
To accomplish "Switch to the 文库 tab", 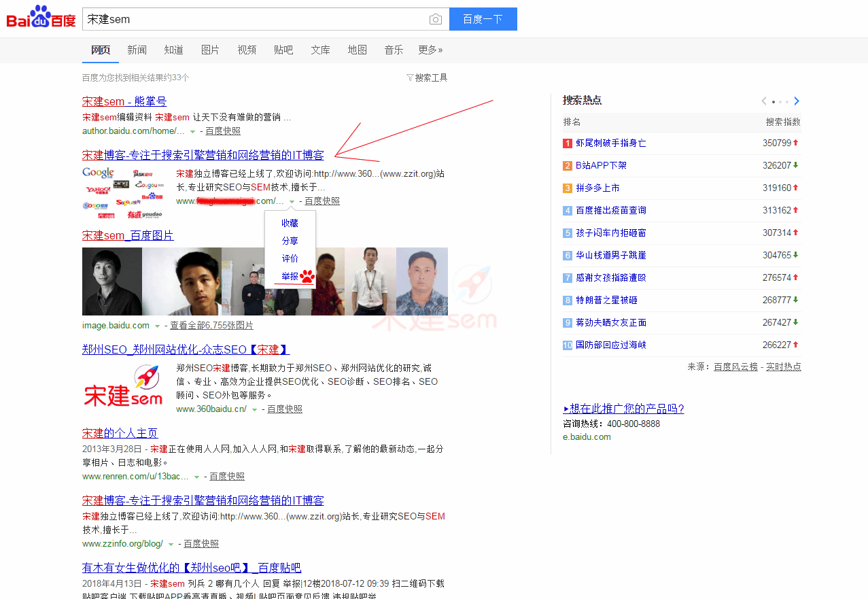I will pyautogui.click(x=320, y=50).
